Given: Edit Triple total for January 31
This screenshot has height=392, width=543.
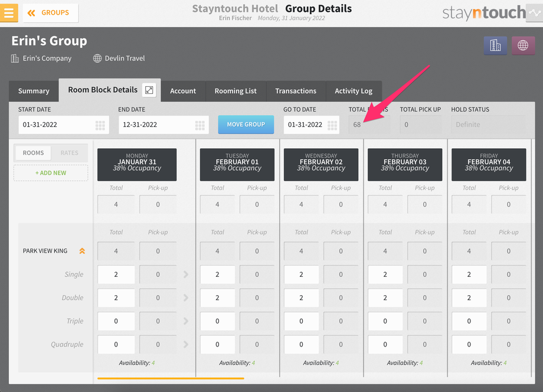Looking at the screenshot, I should point(116,321).
